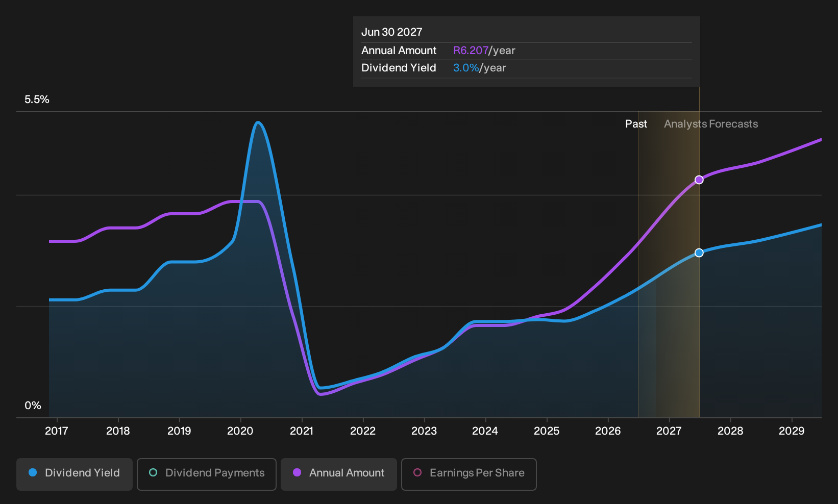838x504 pixels.
Task: Toggle the Annual Amount series
Action: tap(339, 474)
